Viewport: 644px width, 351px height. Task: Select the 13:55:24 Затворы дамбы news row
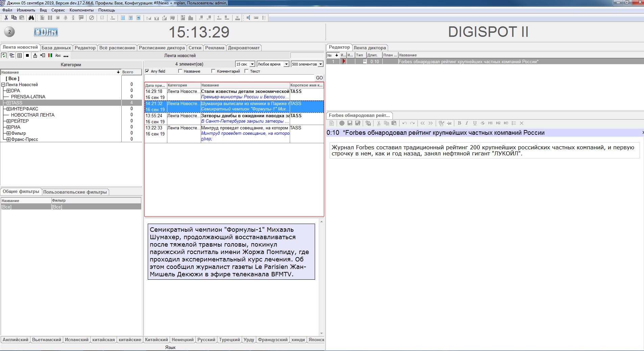234,119
